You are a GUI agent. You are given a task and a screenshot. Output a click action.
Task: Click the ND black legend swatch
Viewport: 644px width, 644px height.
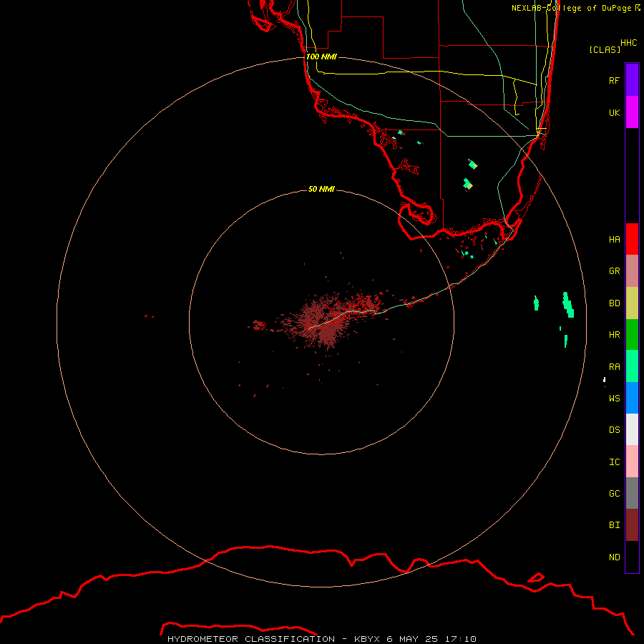632,557
